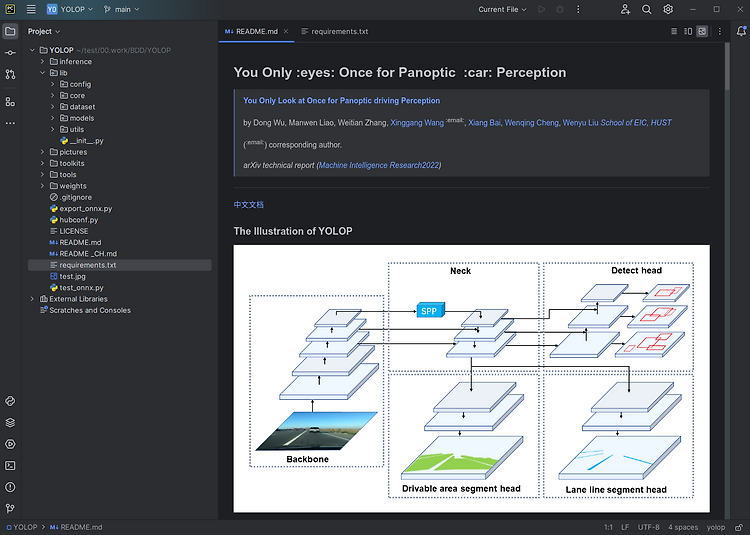Open Code With Me add-user icon
The height and width of the screenshot is (535, 750).
click(625, 9)
